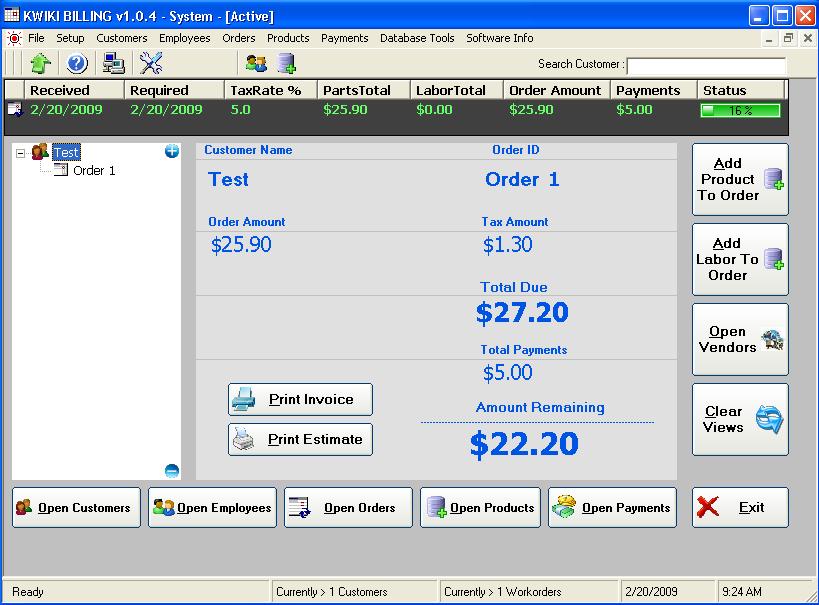Collapse the Test customer tree node

21,153
